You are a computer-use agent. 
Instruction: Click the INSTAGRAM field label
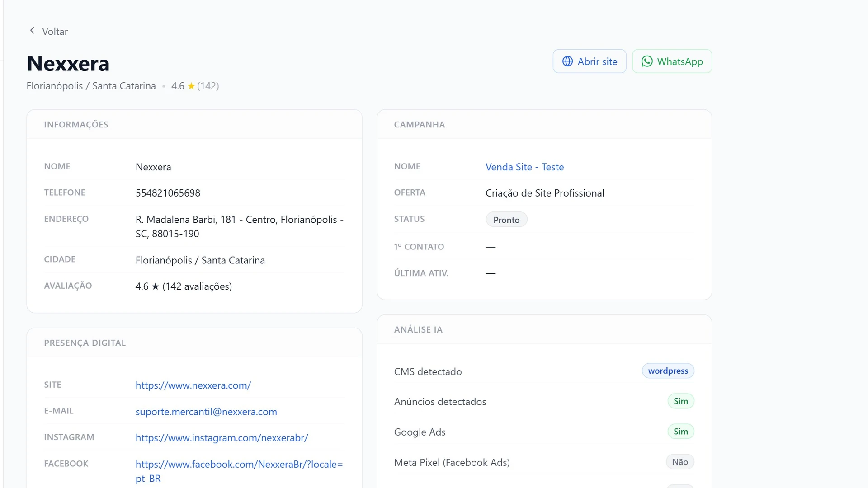pos(69,437)
